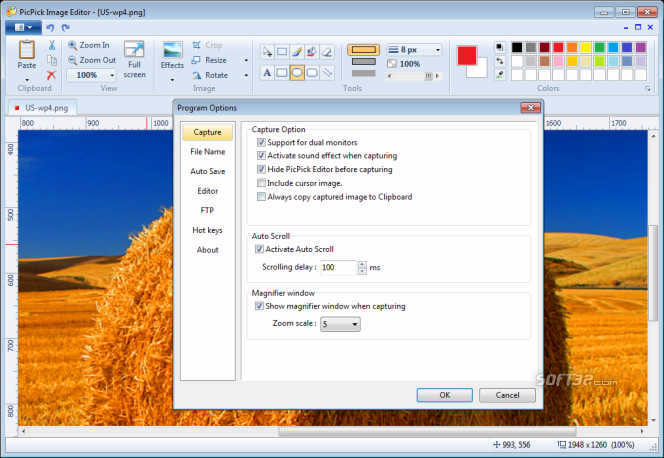
Task: Open the Zoom scale dropdown
Action: 340,324
